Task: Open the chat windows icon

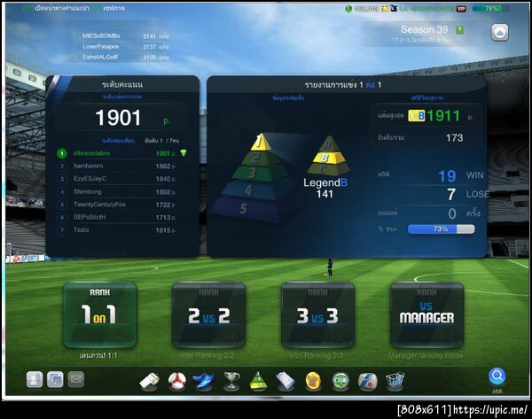Action: tap(55, 379)
